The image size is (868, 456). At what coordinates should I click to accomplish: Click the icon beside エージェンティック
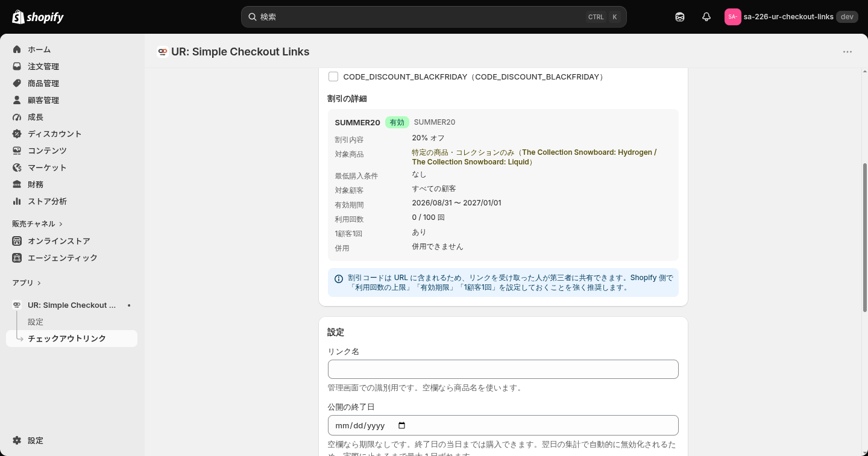[17, 258]
